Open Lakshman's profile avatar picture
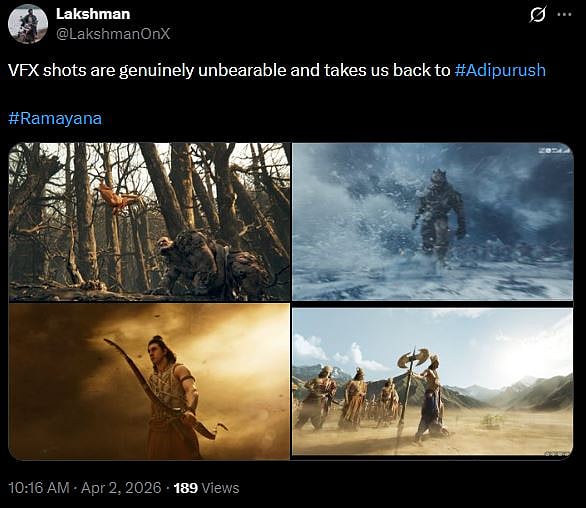This screenshot has height=508, width=586. click(x=28, y=24)
